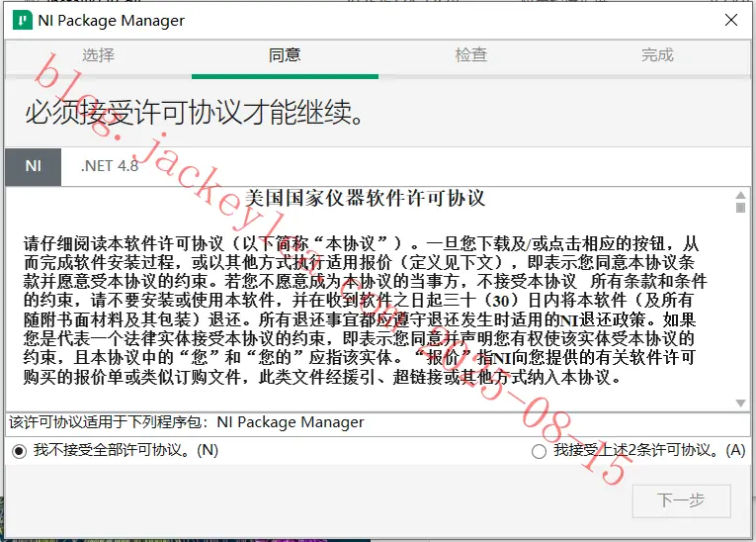Click the NI Package Manager logo icon
This screenshot has width=756, height=542.
click(x=22, y=21)
